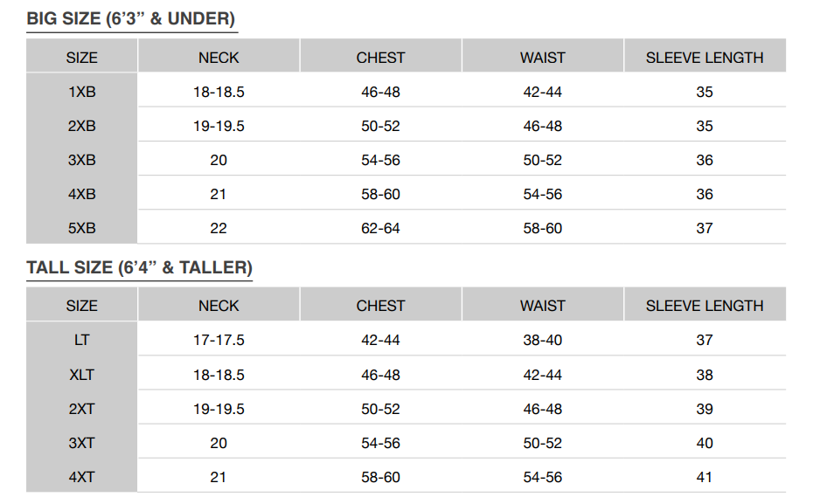Select the 2XB size row label

coord(82,126)
